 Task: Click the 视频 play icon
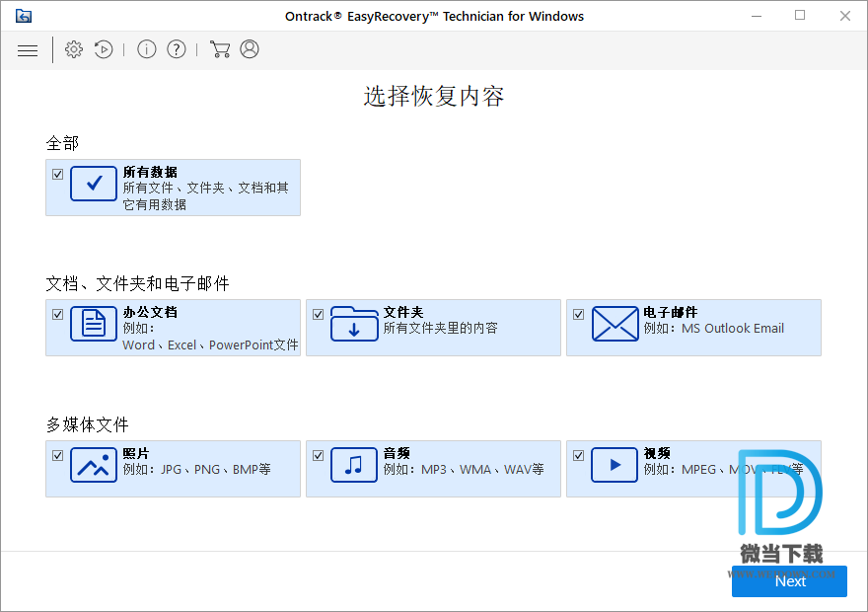click(615, 465)
